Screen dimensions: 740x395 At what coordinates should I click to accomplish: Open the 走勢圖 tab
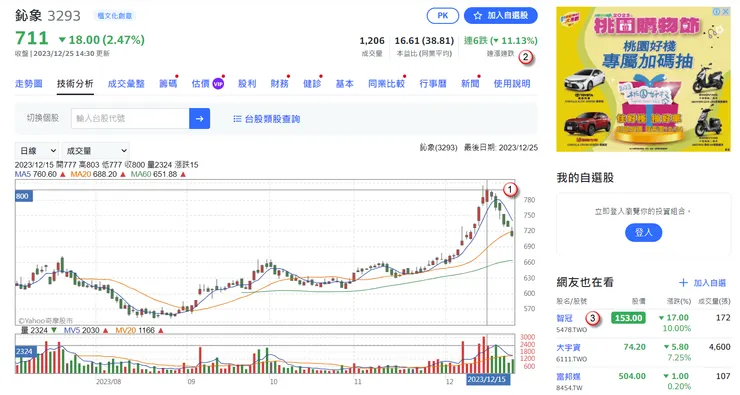(x=29, y=84)
